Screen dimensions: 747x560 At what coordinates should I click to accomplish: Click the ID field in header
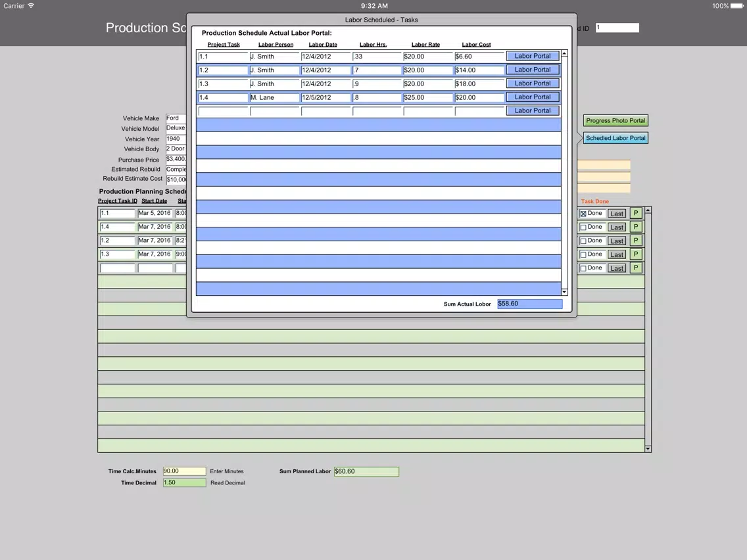[617, 28]
